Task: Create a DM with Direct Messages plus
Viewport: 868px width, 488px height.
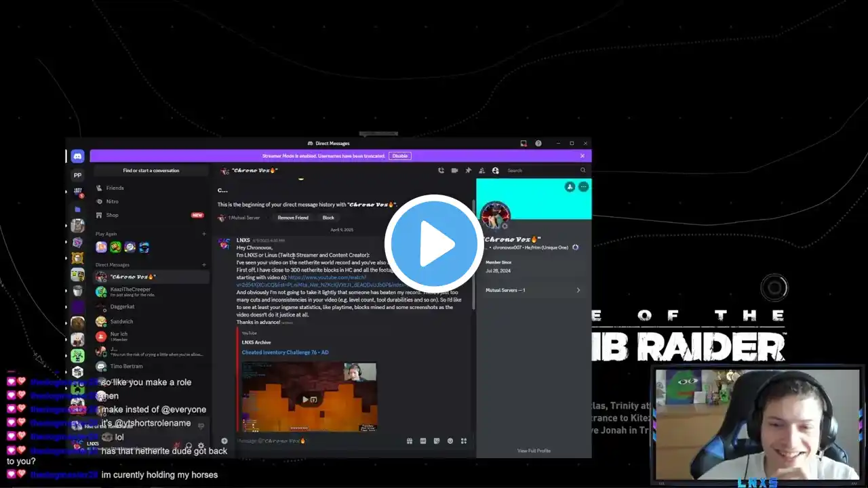Action: 203,265
